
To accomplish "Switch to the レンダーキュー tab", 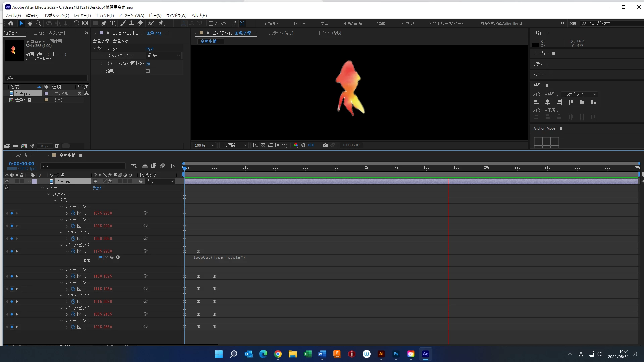I will (x=23, y=155).
